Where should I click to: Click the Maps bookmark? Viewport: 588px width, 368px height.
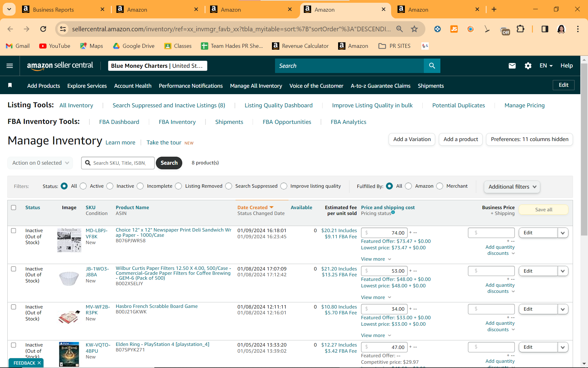coord(91,46)
